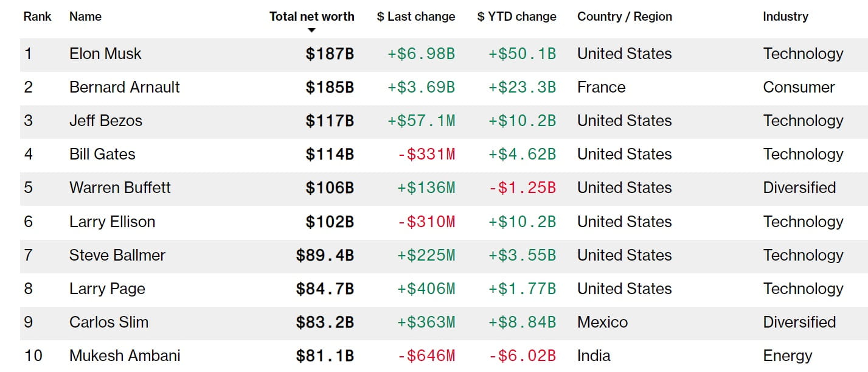Click Elon Musk's $187B net worth
The image size is (868, 372).
[x=330, y=54]
